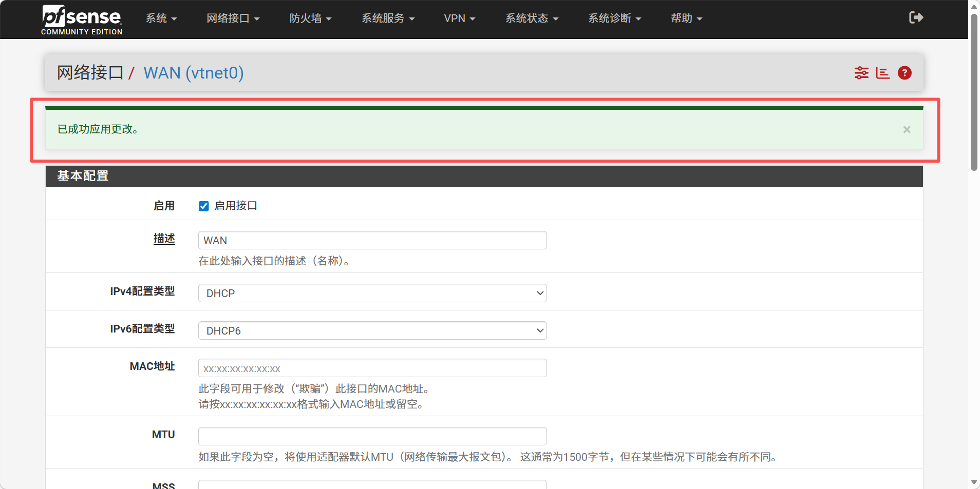Expand the 系统 menu

(161, 18)
